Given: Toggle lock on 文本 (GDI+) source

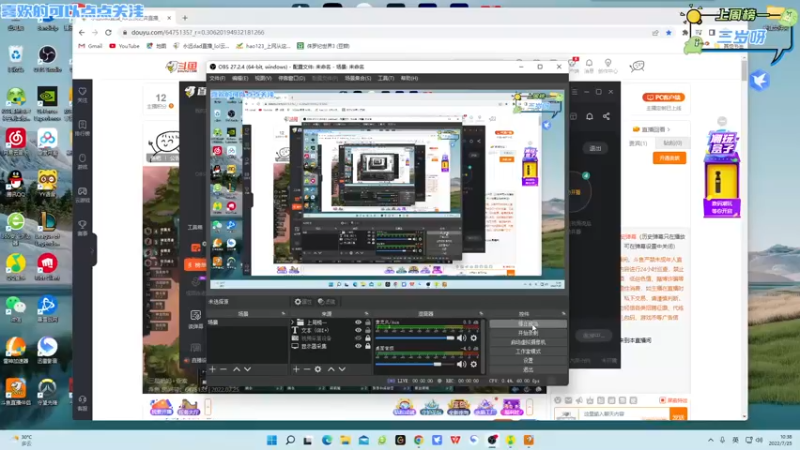Looking at the screenshot, I should click(368, 330).
